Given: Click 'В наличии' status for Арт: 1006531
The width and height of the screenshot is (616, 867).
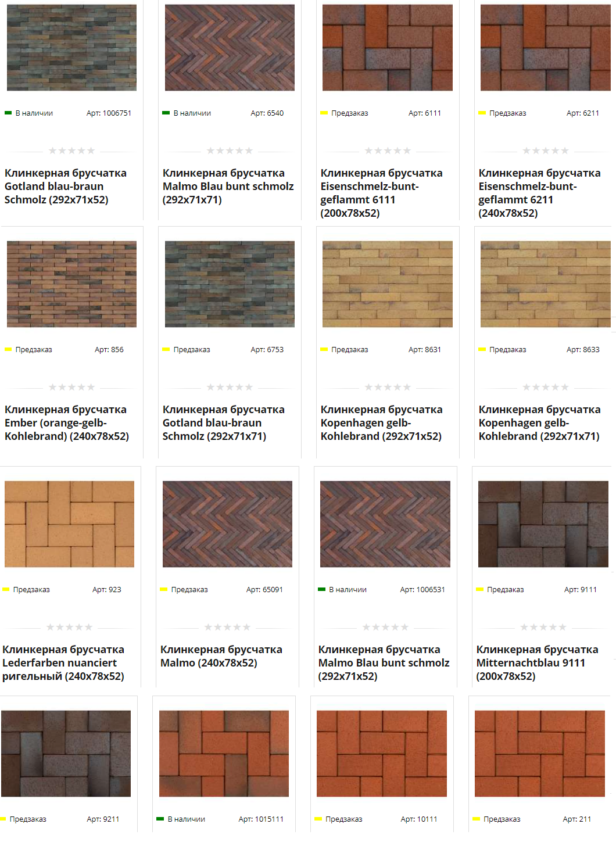Looking at the screenshot, I should tap(343, 590).
